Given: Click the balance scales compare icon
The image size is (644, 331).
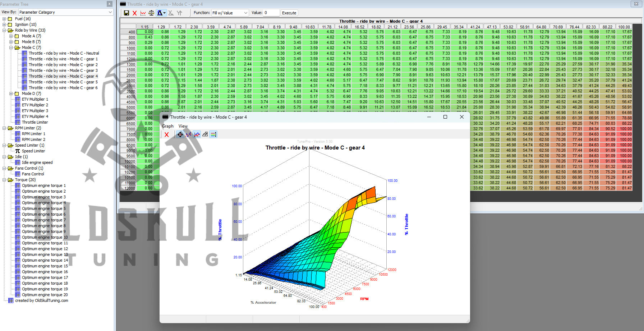Looking at the screenshot, I should click(x=151, y=13).
